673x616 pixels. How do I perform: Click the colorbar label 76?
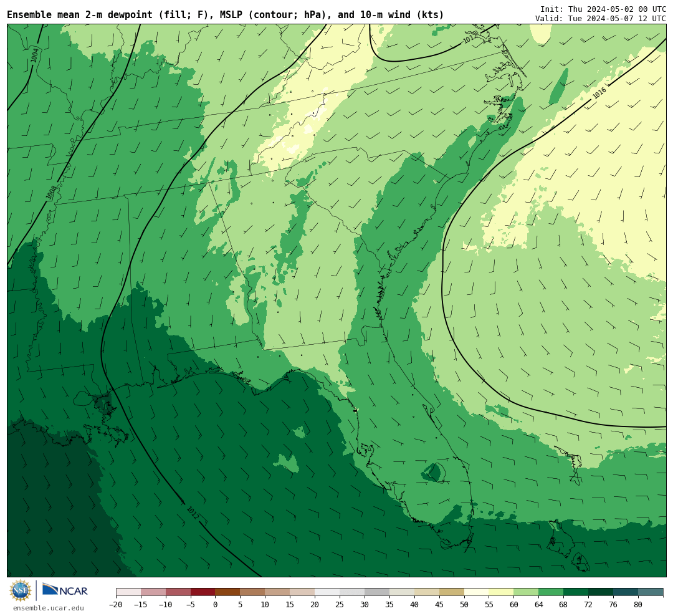pos(613,605)
